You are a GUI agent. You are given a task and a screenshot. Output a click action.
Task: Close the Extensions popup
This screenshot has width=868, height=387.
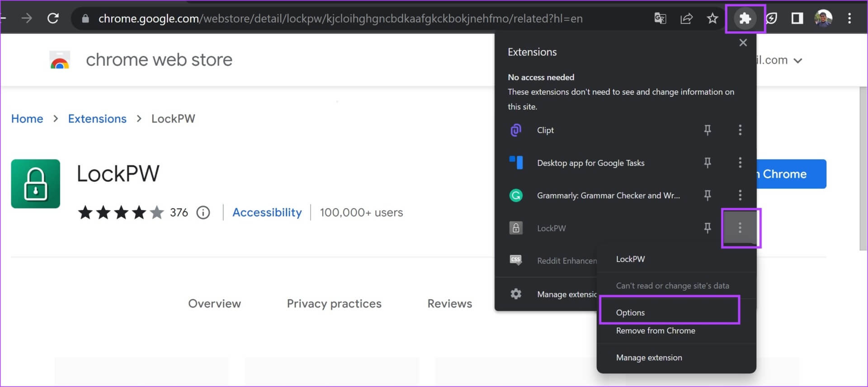point(743,42)
